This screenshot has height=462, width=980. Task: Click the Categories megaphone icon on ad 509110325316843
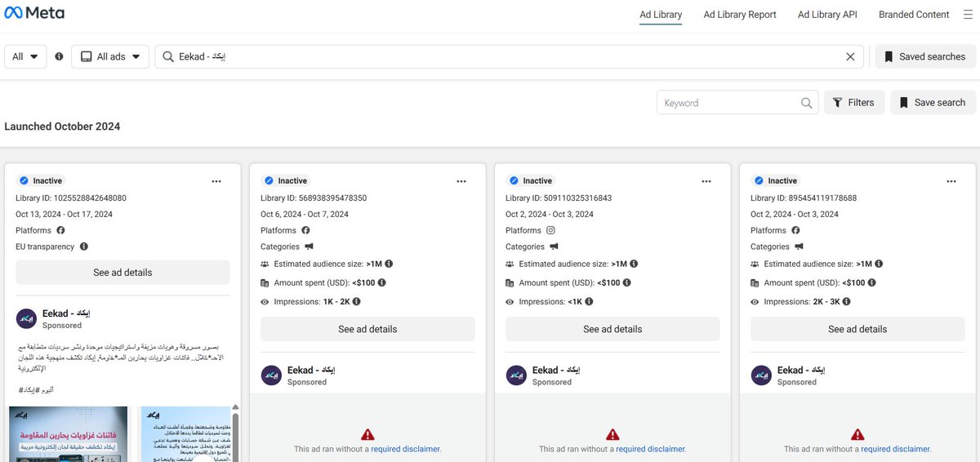click(554, 247)
